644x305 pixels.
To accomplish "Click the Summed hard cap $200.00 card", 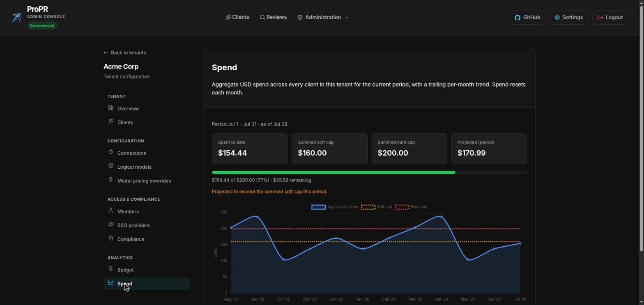I will pyautogui.click(x=409, y=149).
